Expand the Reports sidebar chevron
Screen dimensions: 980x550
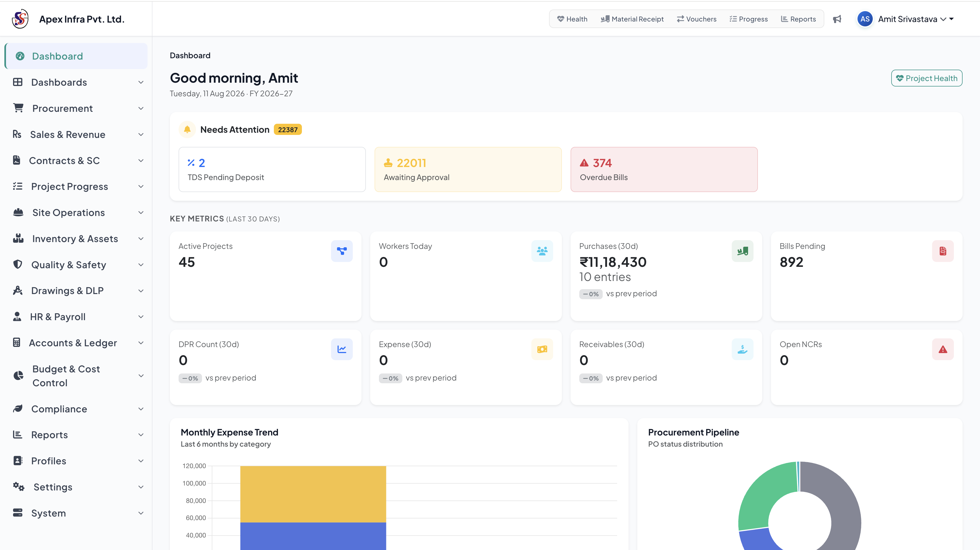click(x=141, y=435)
